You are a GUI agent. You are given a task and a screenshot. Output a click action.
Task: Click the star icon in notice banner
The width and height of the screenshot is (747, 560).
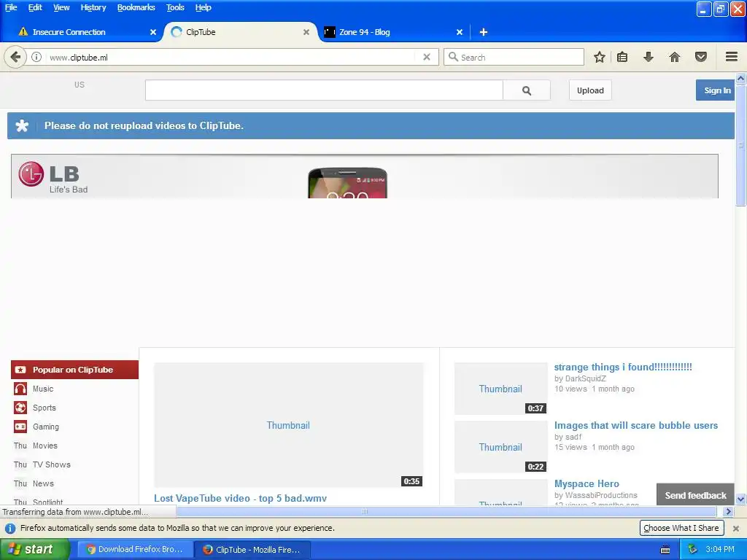(22, 125)
